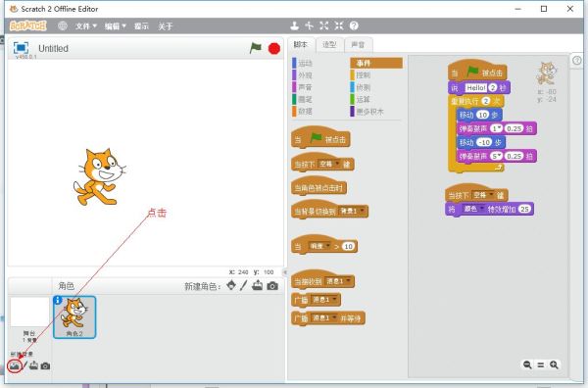Click the Scratch logo in the menu bar
This screenshot has width=588, height=388.
tap(28, 25)
